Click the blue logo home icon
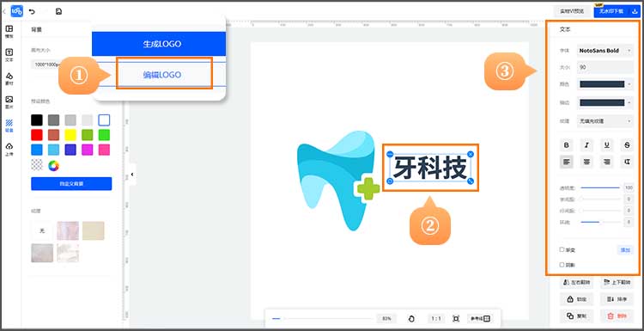 17,11
